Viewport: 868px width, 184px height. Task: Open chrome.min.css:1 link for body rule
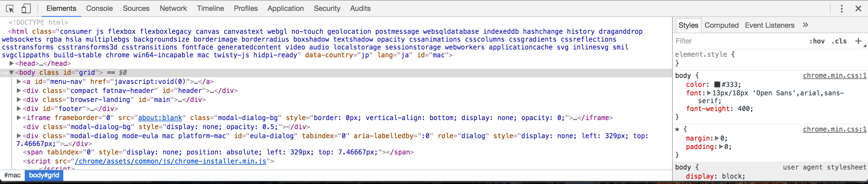(834, 75)
